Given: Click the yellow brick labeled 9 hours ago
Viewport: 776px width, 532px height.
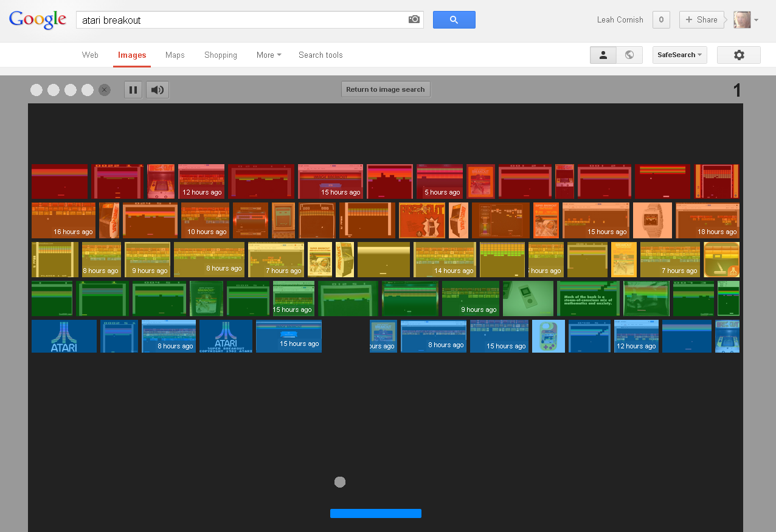Looking at the screenshot, I should [x=148, y=260].
